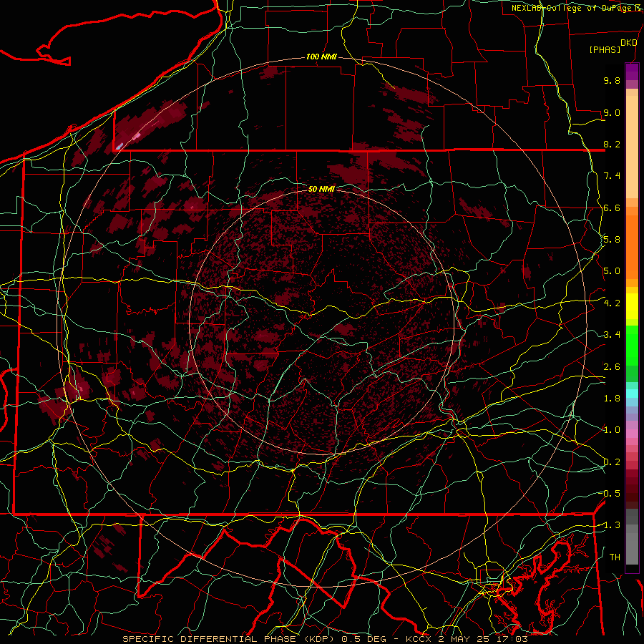Viewport: 644px width, 644px height.
Task: Click the 9.0 scale value
Action: (x=612, y=112)
